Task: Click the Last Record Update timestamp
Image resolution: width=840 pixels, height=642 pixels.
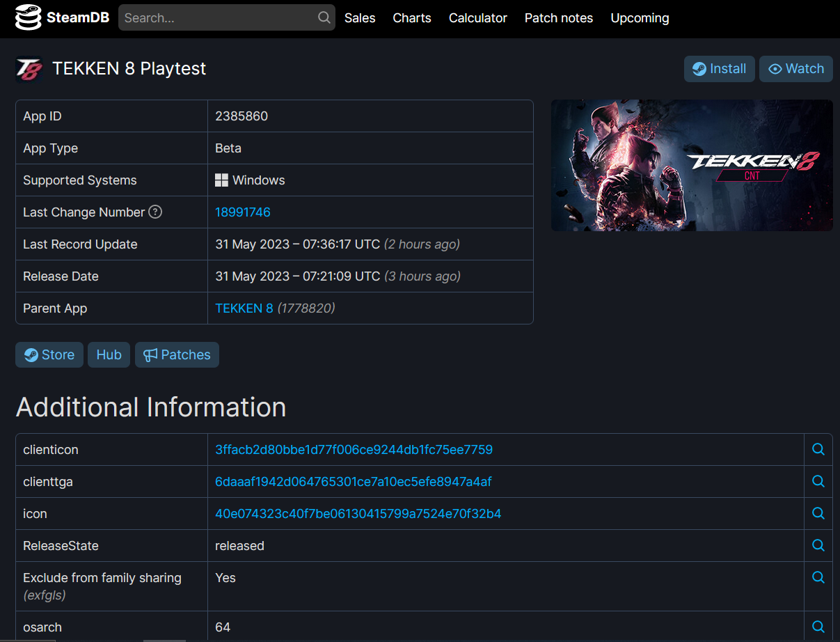Action: coord(298,244)
